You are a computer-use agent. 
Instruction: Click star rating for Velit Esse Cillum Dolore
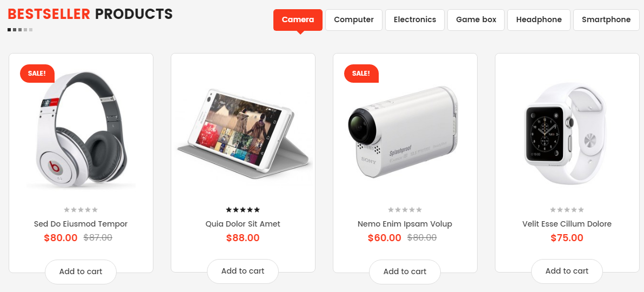point(567,210)
